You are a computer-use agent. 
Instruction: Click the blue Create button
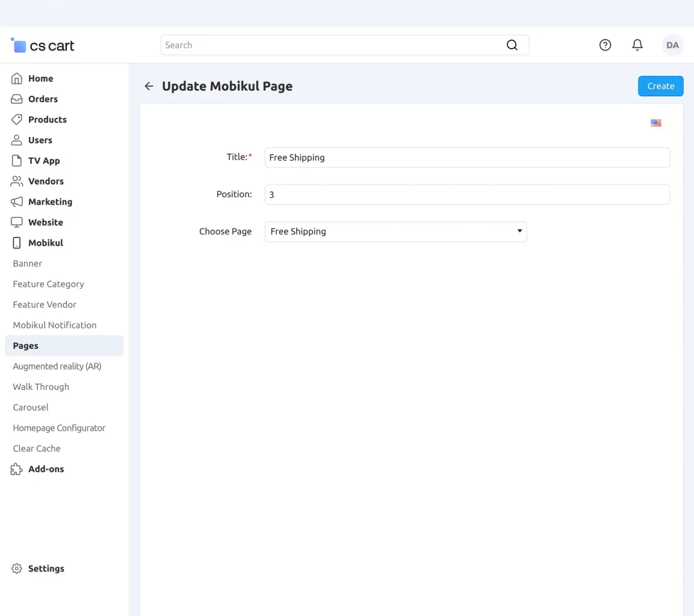coord(660,86)
